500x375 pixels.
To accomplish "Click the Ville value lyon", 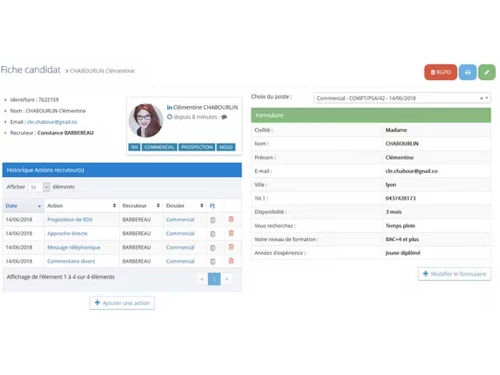I will coord(391,185).
